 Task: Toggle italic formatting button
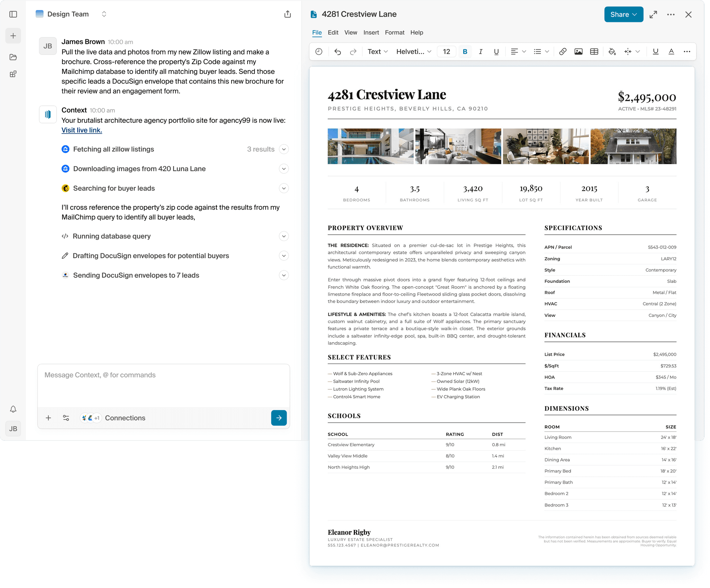(480, 52)
